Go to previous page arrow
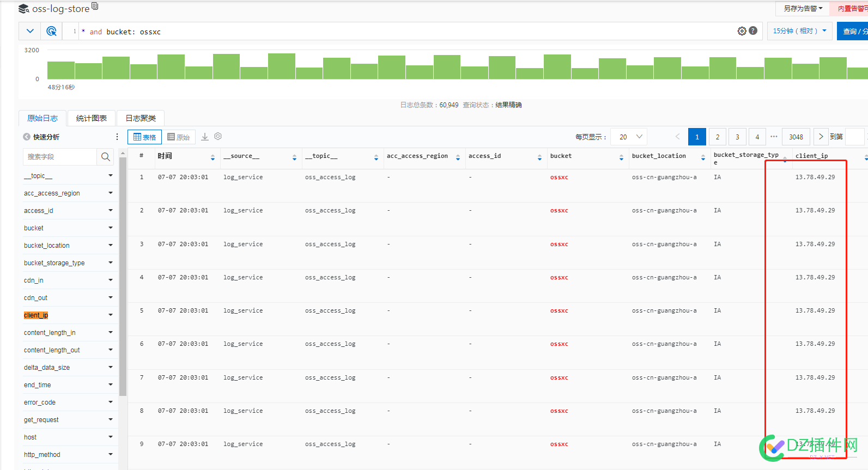Image resolution: width=868 pixels, height=470 pixels. pyautogui.click(x=678, y=137)
